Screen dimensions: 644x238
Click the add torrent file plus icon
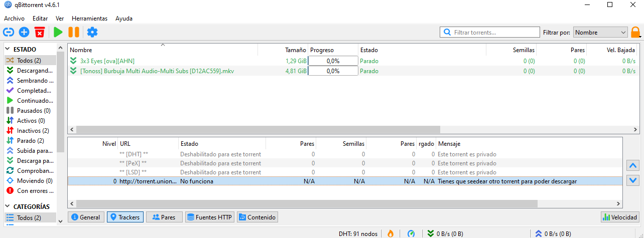[24, 32]
